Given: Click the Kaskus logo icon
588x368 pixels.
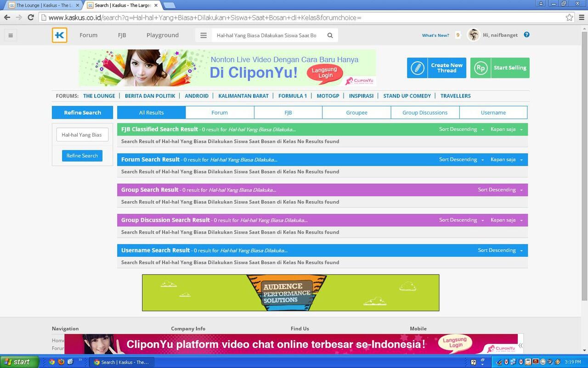Looking at the screenshot, I should (60, 35).
